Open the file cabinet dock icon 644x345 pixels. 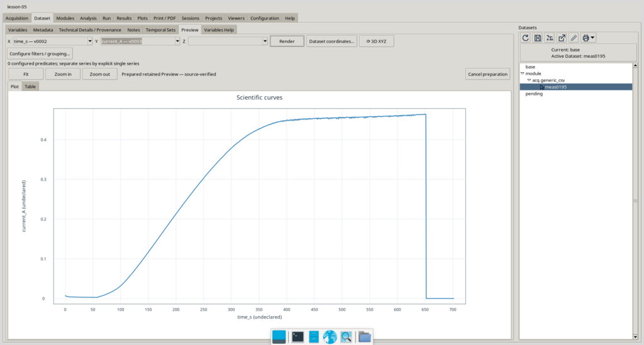[314, 337]
